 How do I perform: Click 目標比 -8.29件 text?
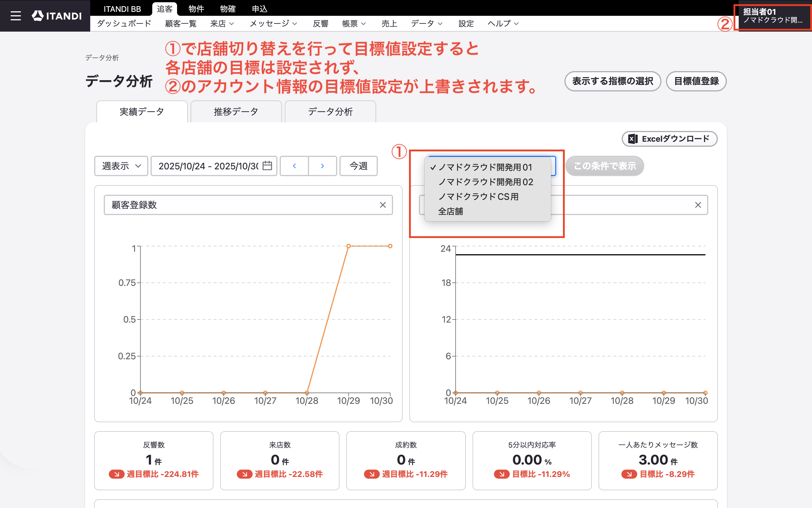point(667,474)
